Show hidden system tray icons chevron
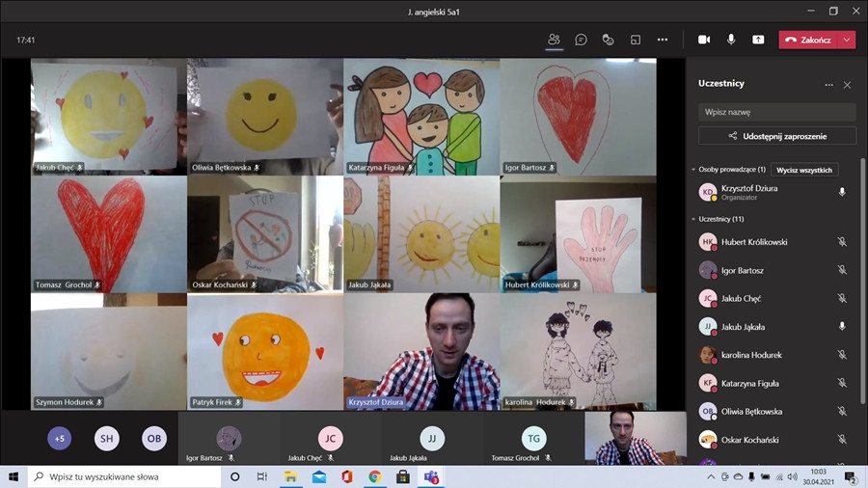The image size is (868, 488). pyautogui.click(x=711, y=477)
